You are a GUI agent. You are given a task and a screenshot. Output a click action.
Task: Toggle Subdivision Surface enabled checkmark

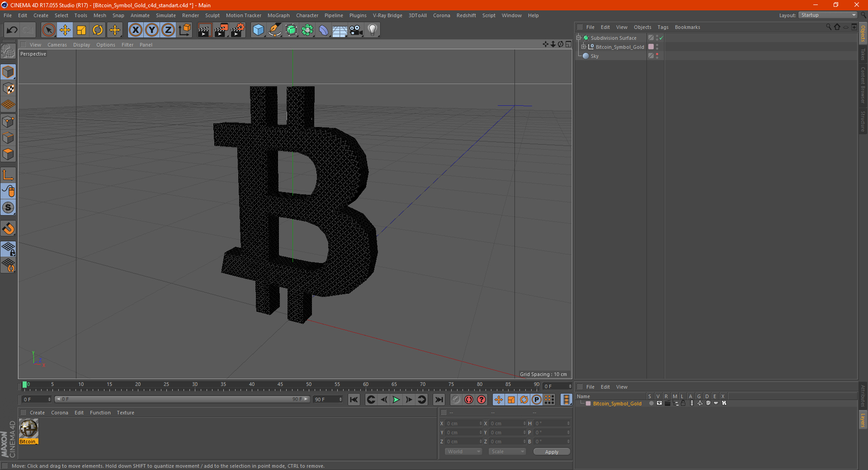point(661,38)
